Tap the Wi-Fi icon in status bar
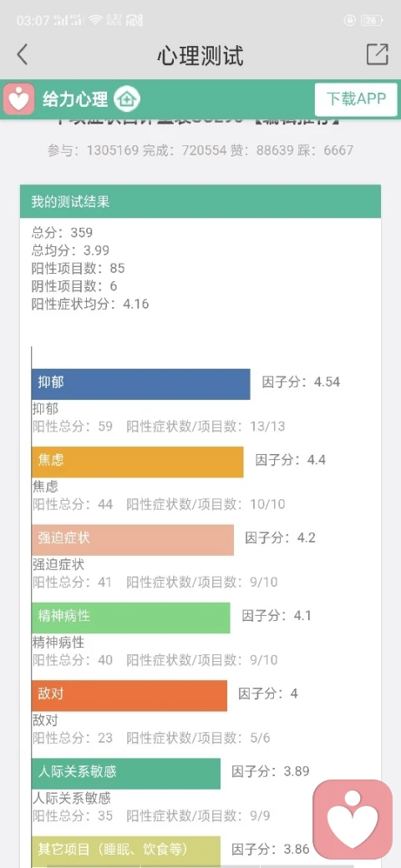 (96, 21)
